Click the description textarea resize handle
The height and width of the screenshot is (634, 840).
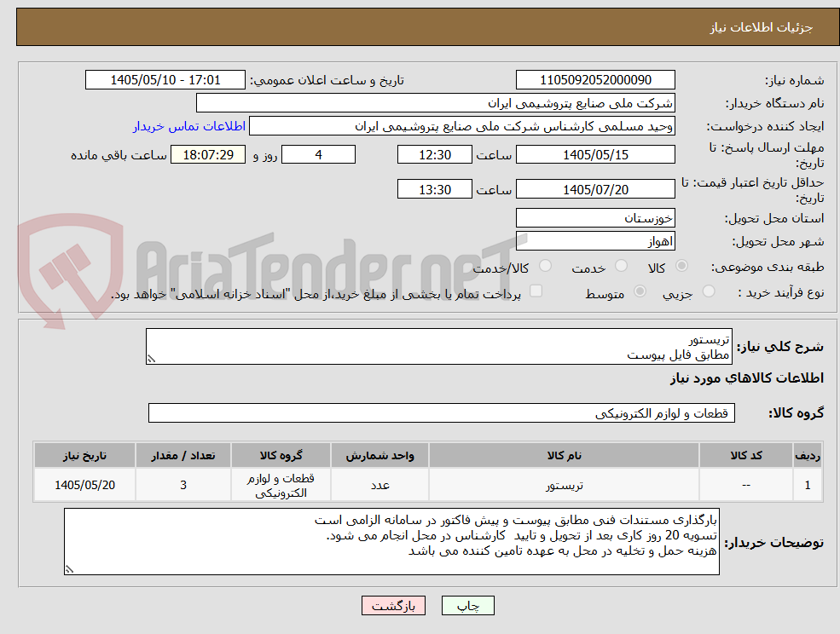pyautogui.click(x=151, y=360)
